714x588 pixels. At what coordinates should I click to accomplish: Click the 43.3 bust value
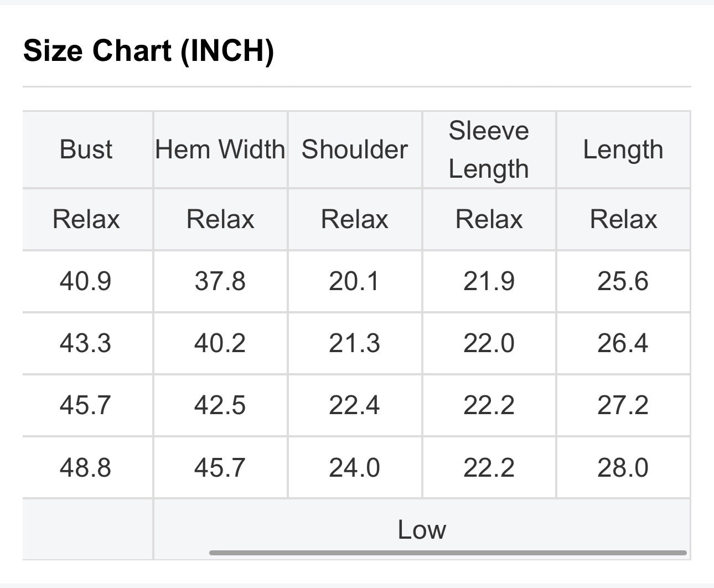86,343
